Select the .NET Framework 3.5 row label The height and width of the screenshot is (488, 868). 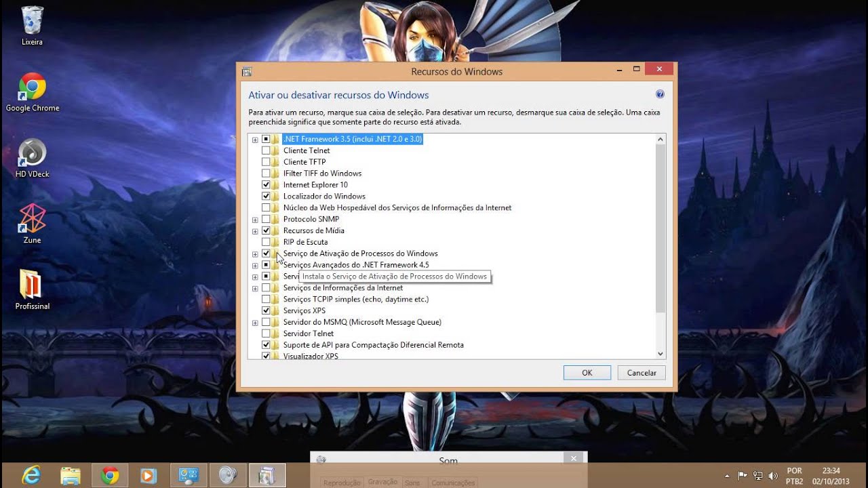pyautogui.click(x=353, y=139)
